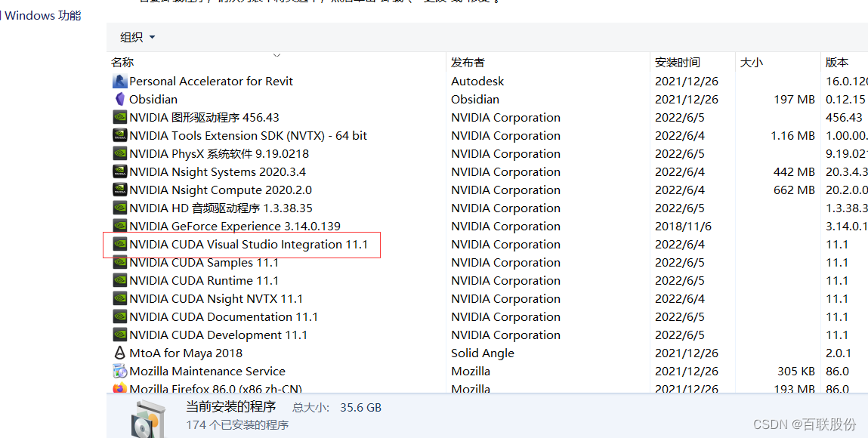868x438 pixels.
Task: Click the NVIDIA PhysX 系统软件 icon
Action: [119, 154]
